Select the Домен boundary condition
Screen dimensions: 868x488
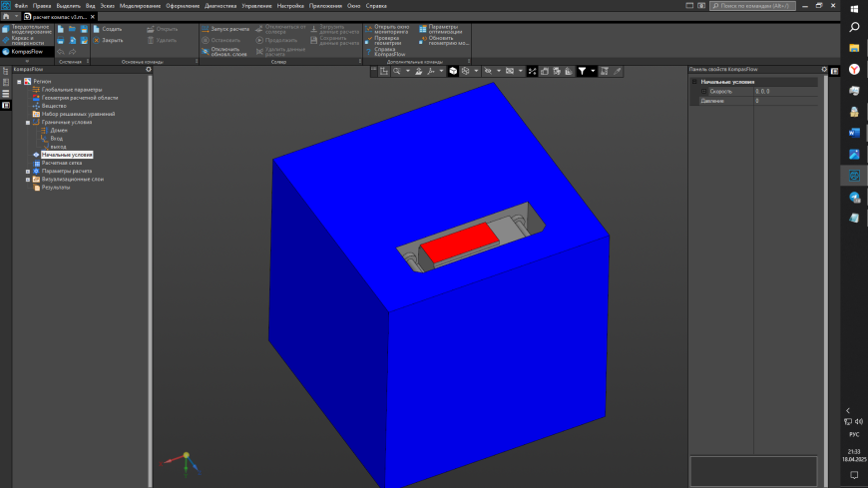point(59,130)
